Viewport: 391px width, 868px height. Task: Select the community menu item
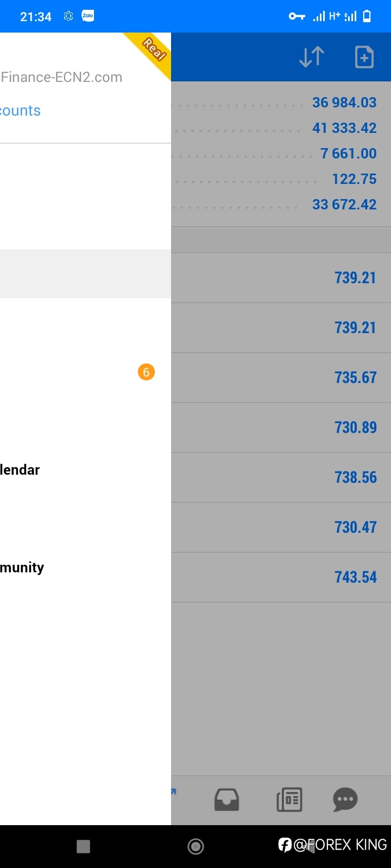click(22, 567)
